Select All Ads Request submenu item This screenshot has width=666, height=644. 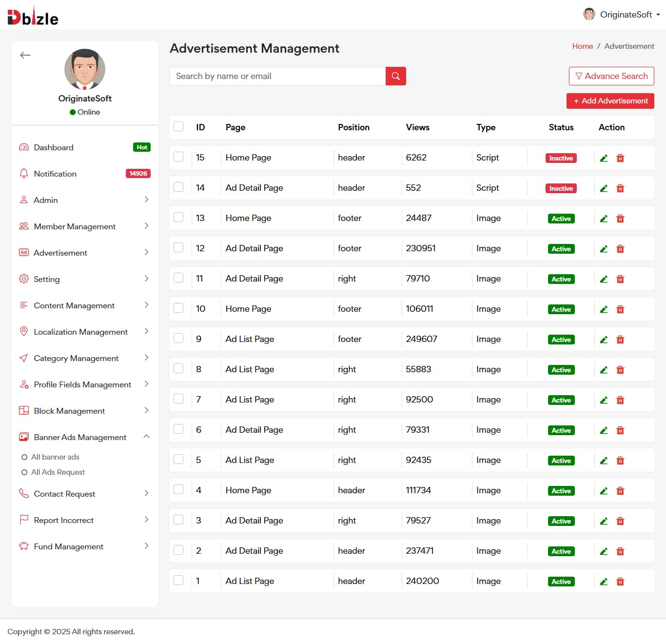pos(58,472)
